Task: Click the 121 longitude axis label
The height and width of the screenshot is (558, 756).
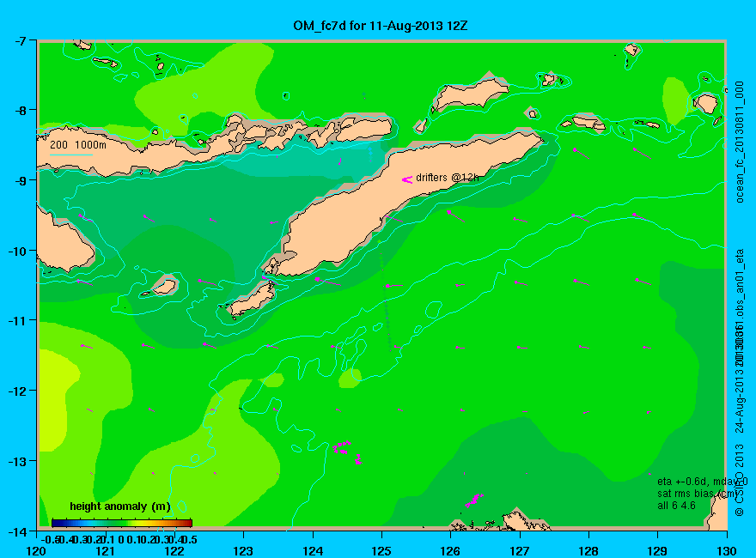Action: pyautogui.click(x=106, y=551)
